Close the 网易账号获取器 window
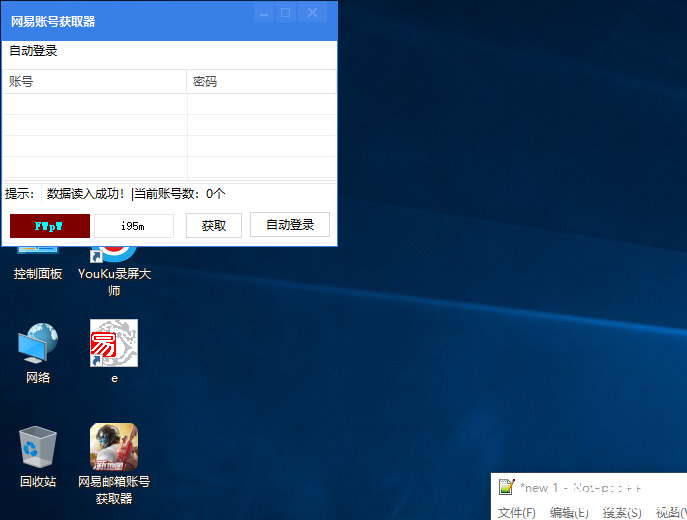The width and height of the screenshot is (687, 520). 312,13
